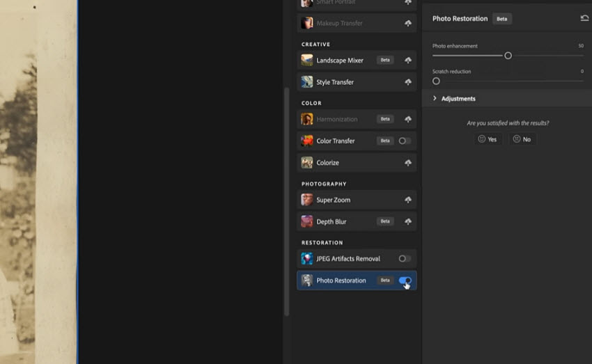Click the No satisfaction button
This screenshot has height=364, width=592.
click(521, 139)
